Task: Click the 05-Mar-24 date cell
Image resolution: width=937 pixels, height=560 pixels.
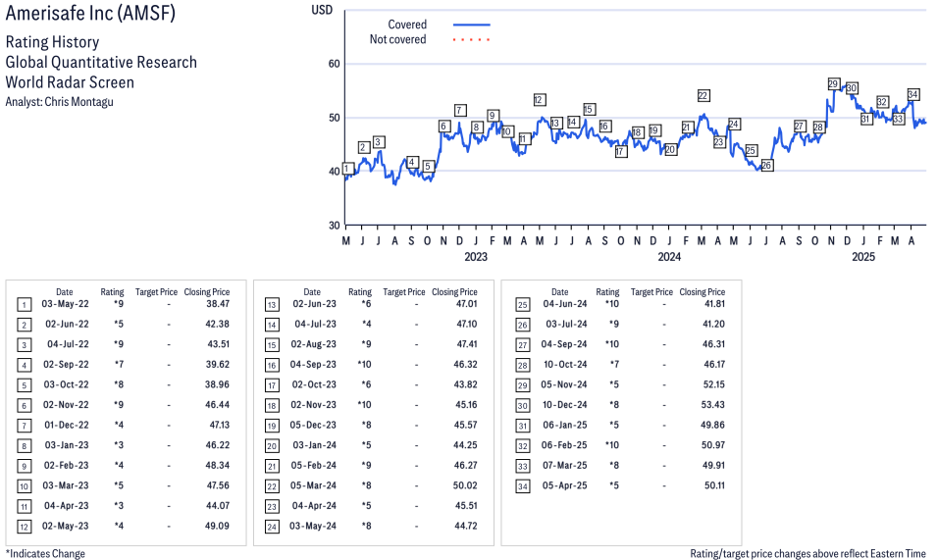Action: click(313, 485)
